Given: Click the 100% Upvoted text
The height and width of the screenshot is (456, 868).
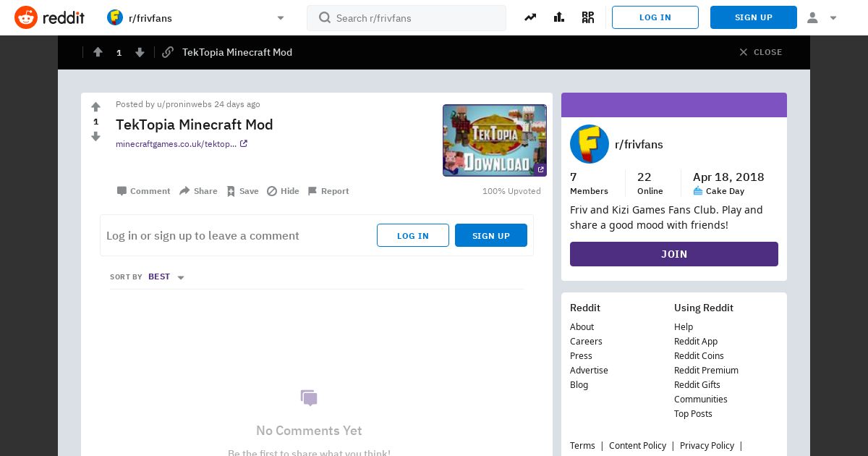Looking at the screenshot, I should [x=511, y=191].
